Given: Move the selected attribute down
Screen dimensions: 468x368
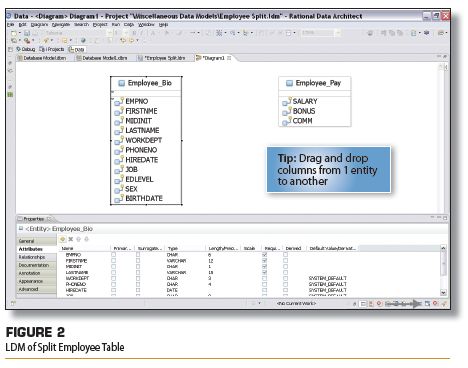Looking at the screenshot, I should pyautogui.click(x=86, y=239).
